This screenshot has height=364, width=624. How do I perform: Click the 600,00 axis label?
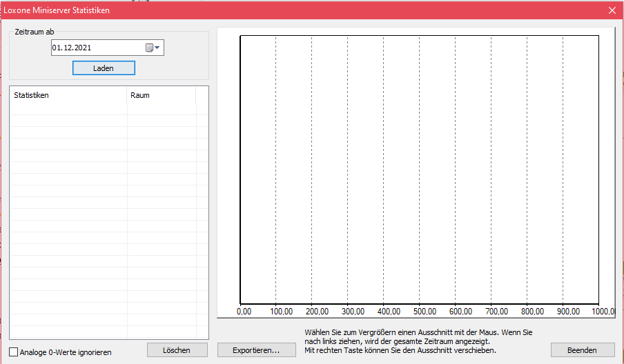pos(461,312)
